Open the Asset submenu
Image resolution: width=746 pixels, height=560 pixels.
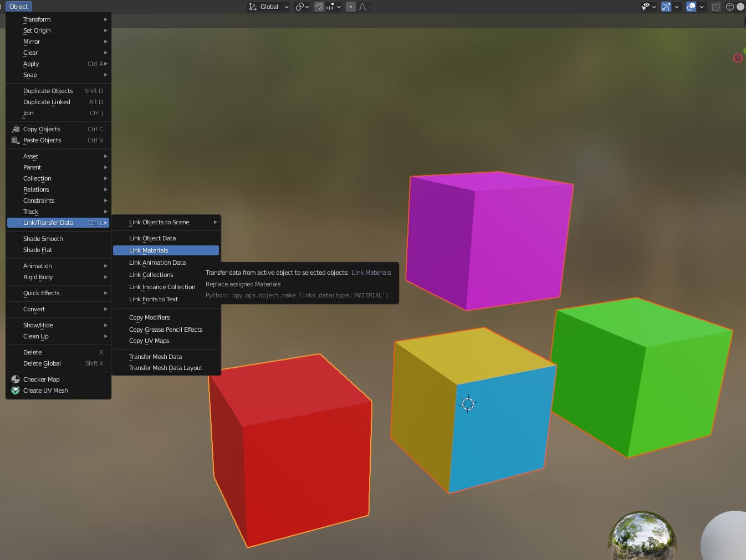[x=58, y=156]
